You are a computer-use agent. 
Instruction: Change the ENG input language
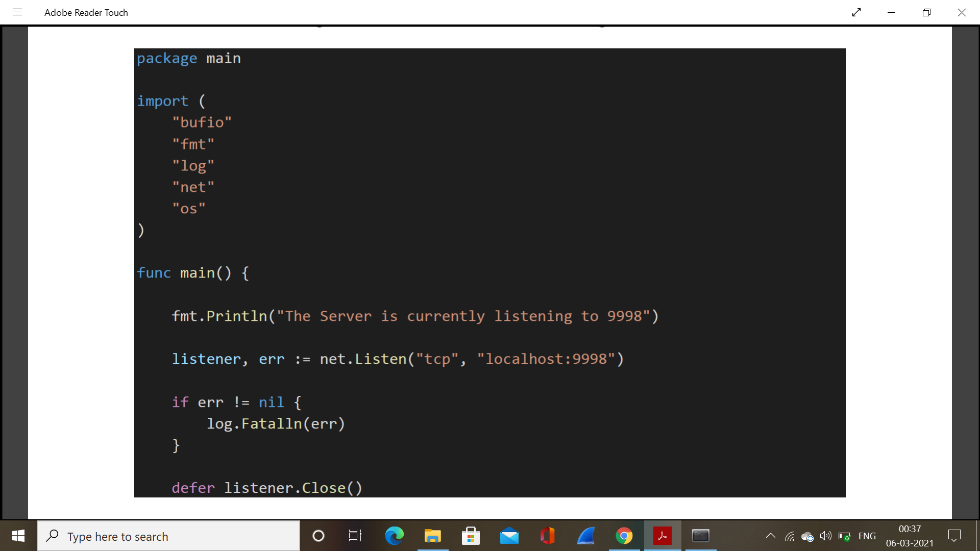click(867, 536)
